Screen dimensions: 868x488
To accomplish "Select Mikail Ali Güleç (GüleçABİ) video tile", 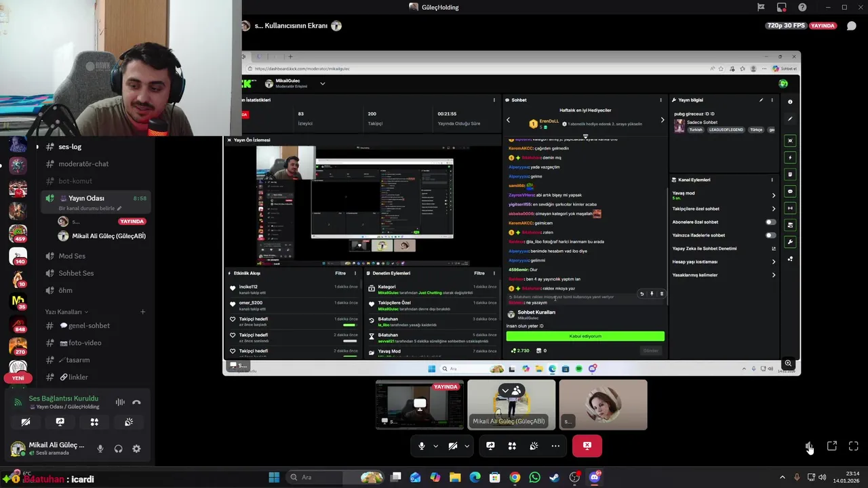I will click(x=511, y=405).
